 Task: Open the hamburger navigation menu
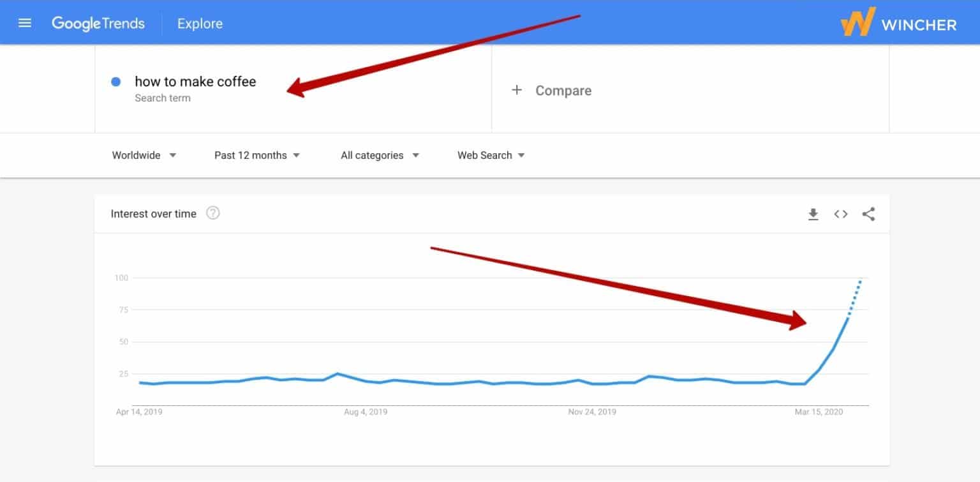click(25, 24)
